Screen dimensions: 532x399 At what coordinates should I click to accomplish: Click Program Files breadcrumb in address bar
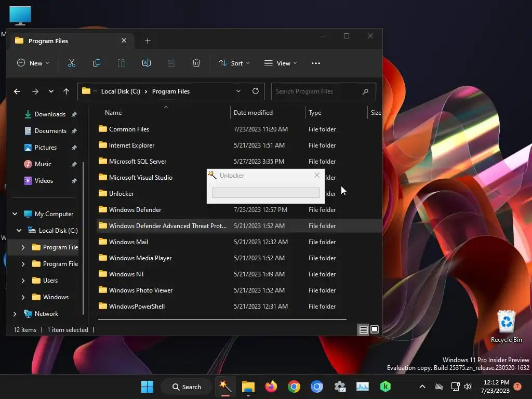[x=170, y=91]
